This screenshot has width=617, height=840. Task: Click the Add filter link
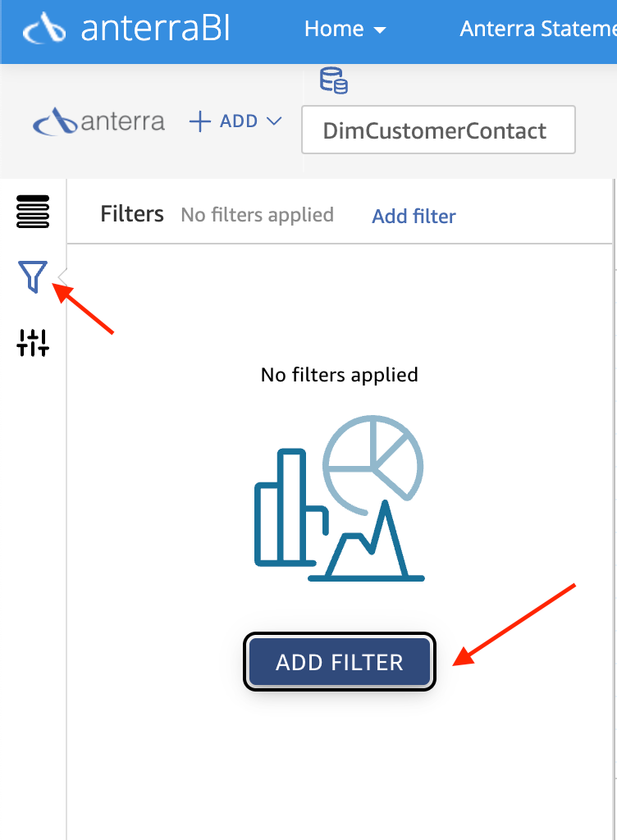pyautogui.click(x=414, y=217)
